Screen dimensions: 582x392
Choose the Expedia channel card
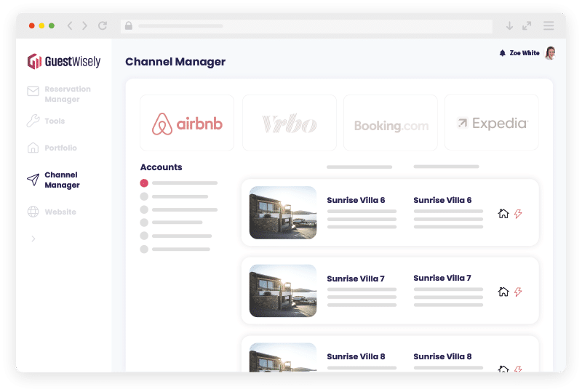(x=492, y=123)
